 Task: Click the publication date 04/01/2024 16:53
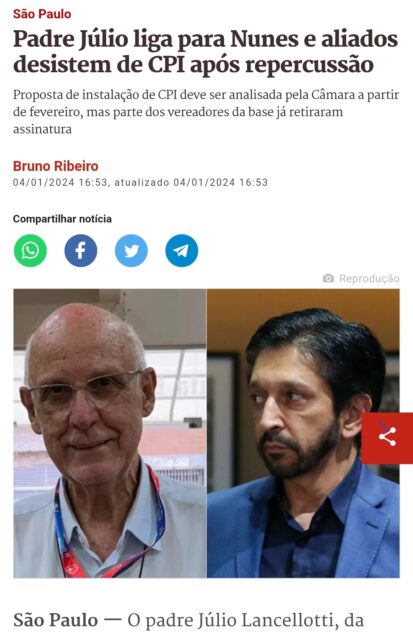pyautogui.click(x=60, y=182)
